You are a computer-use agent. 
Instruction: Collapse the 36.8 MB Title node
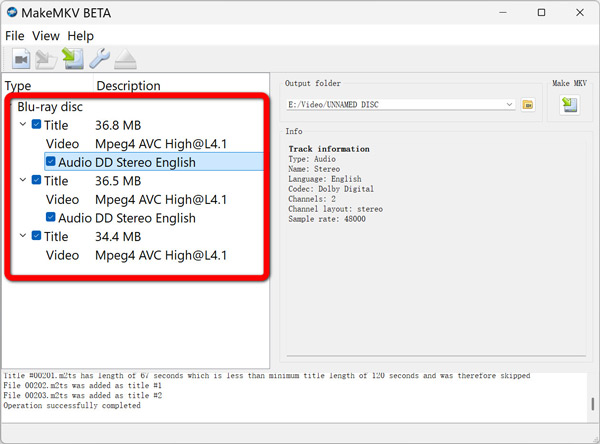click(x=23, y=124)
